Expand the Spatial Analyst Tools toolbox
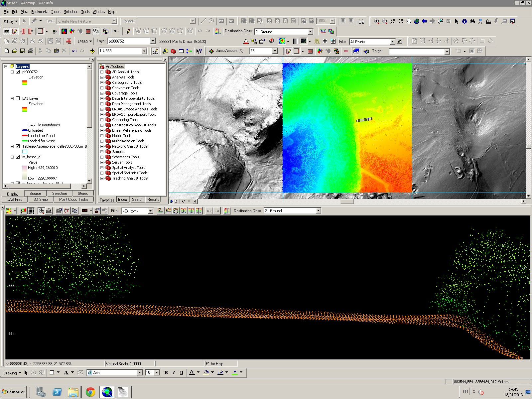This screenshot has width=532, height=399. click(102, 168)
